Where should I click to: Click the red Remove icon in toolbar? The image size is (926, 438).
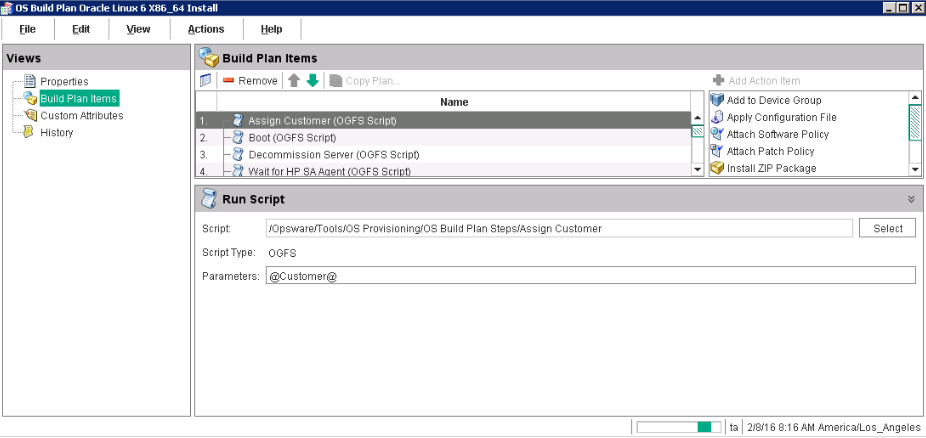[x=229, y=81]
